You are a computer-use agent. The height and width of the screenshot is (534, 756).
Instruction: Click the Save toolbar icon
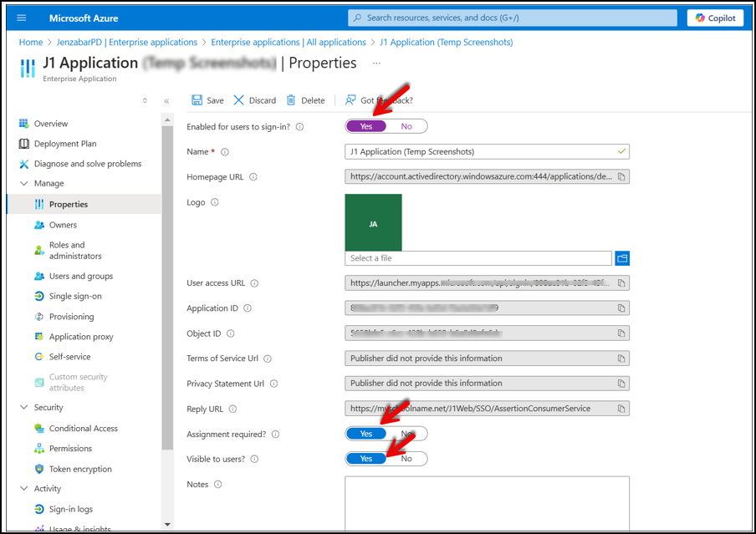(x=197, y=99)
